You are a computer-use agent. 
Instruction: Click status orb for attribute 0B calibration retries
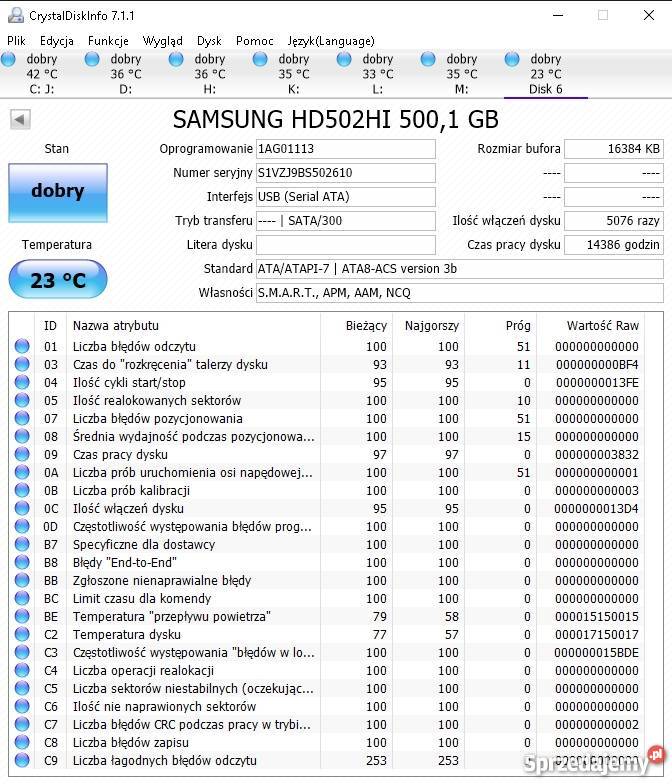(22, 490)
